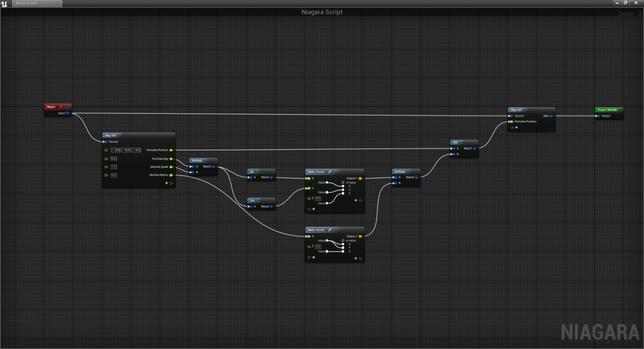Click wrench icon on lower Make Vector node
The width and height of the screenshot is (644, 349).
[x=330, y=230]
